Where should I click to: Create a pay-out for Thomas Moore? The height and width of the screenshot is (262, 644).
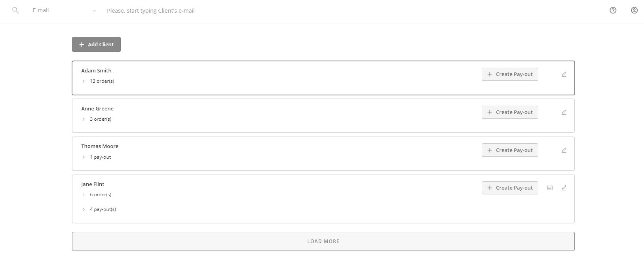point(510,150)
